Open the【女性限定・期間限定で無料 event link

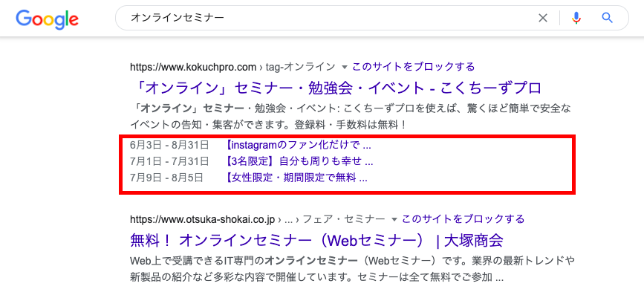[296, 178]
